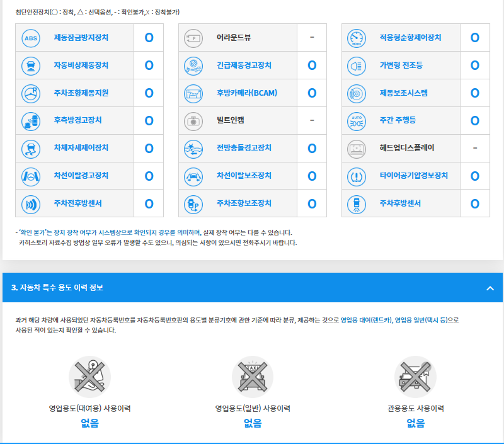Click the 적응형순항제어장치 gauge icon
Screen dimensions: 504x444
tap(356, 38)
